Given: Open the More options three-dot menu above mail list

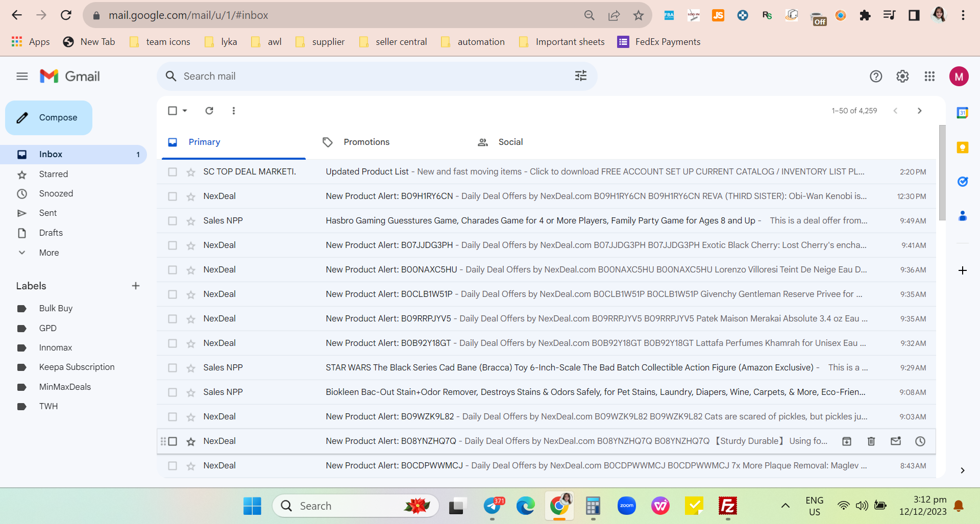Looking at the screenshot, I should click(x=234, y=111).
